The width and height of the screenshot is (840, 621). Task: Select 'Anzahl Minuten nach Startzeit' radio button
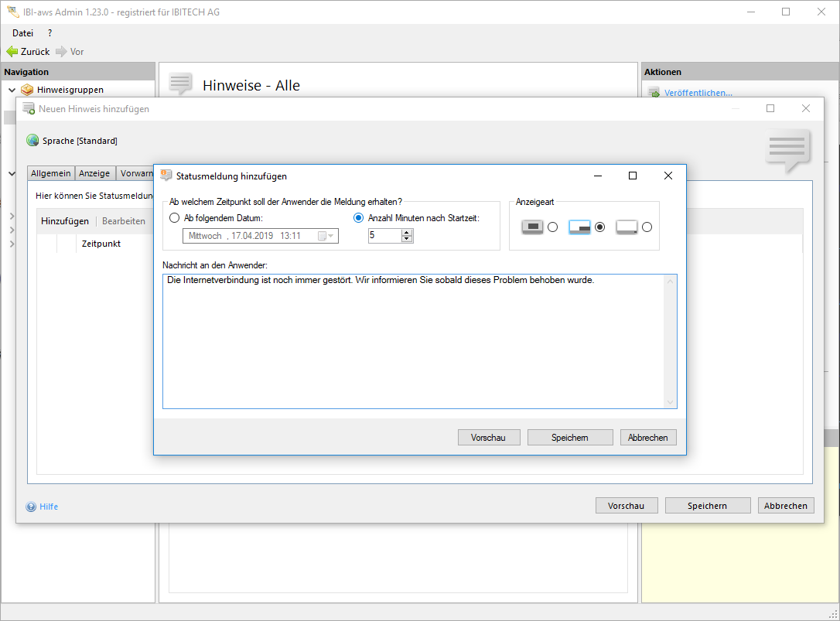[x=358, y=218]
